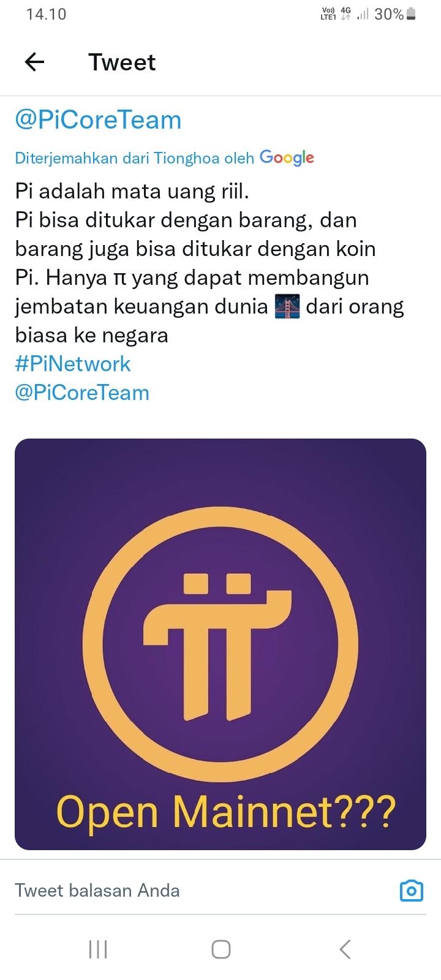Tap Diterjemahkan dari Tionghoa translation note
Viewport: 441px width, 980px height.
pos(134,158)
